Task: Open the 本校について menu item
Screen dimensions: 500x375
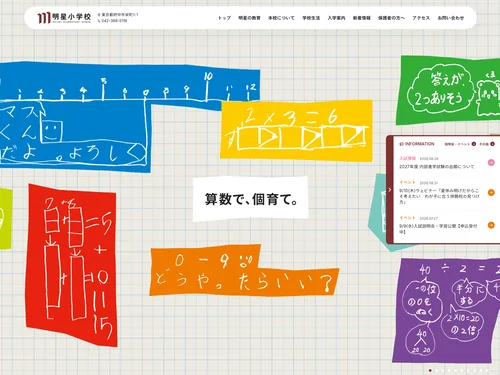Action: pyautogui.click(x=281, y=18)
